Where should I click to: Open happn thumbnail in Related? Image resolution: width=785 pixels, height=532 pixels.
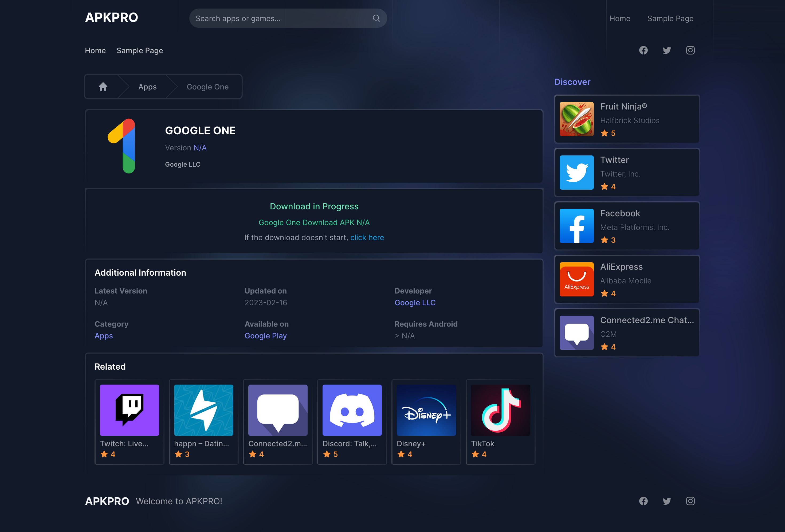[204, 410]
